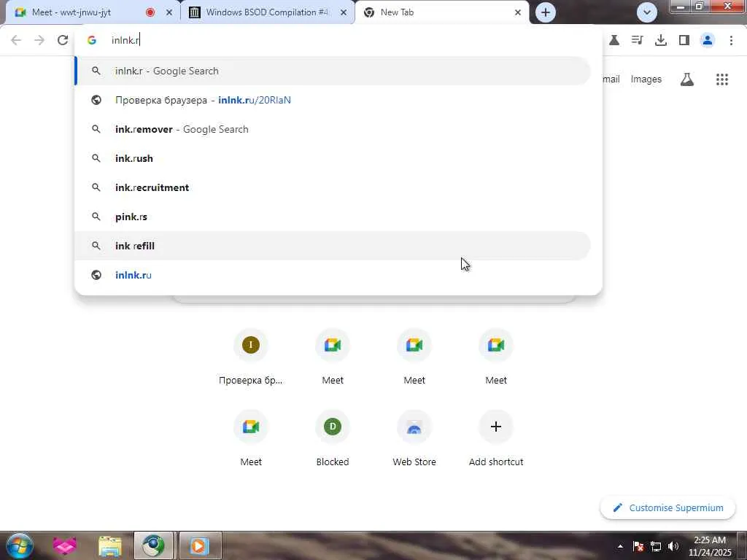Viewport: 747px width, 560px height.
Task: Open the Windows Start button
Action: [x=20, y=545]
